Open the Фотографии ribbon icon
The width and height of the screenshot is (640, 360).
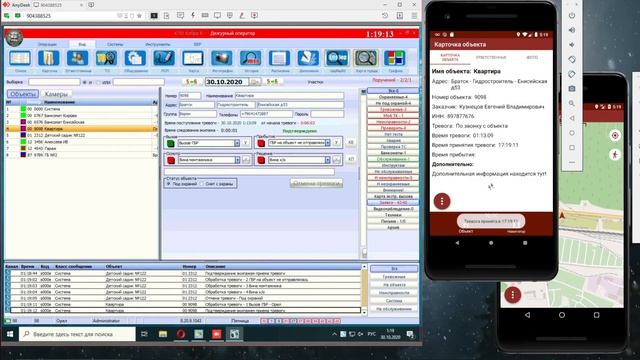pos(222,58)
